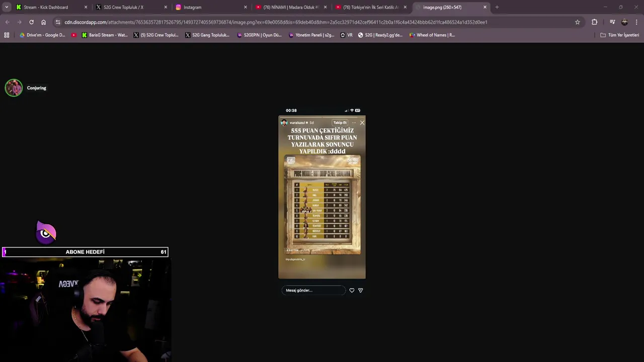Select the image.png (260×547) tab
The height and width of the screenshot is (362, 644).
pos(451,7)
